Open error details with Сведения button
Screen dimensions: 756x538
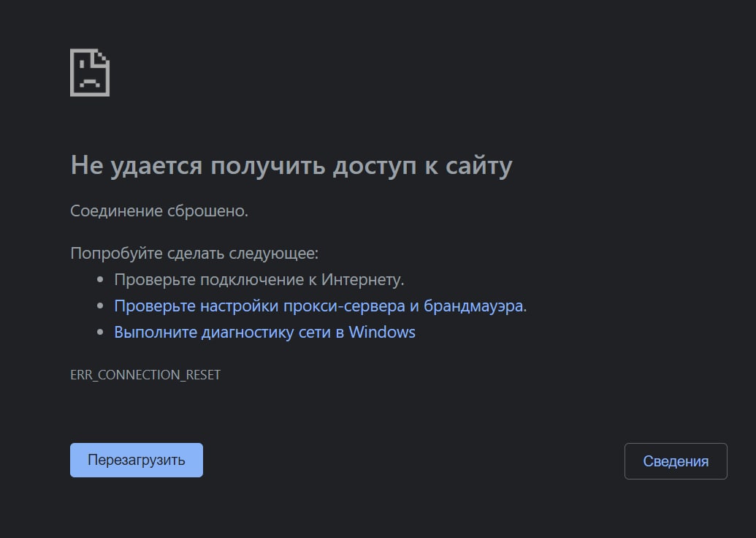tap(676, 461)
